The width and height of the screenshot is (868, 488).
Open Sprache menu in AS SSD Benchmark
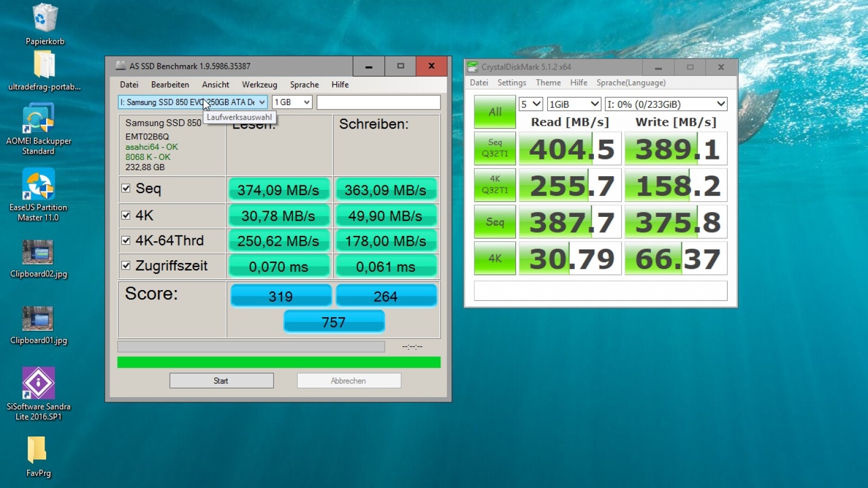[304, 85]
